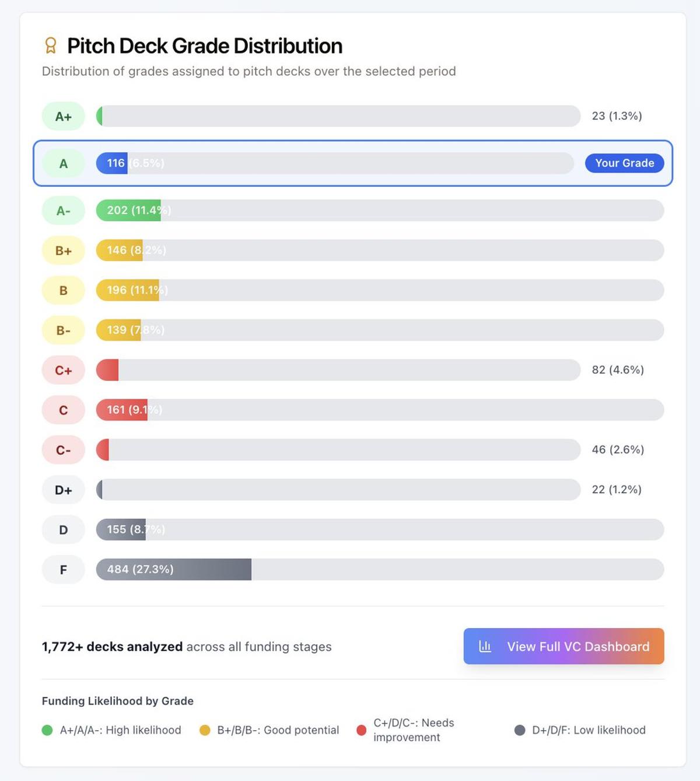700x781 pixels.
Task: Click the blue Your Grade pill
Action: (x=625, y=163)
